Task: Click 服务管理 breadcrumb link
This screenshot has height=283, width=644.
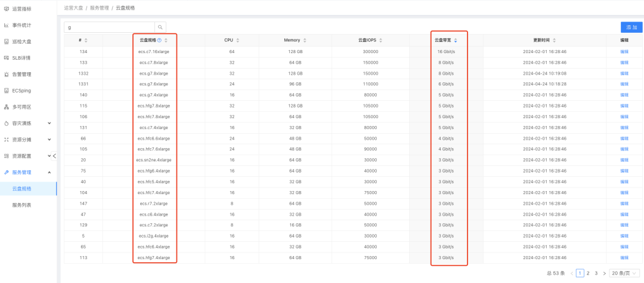Action: click(x=99, y=8)
